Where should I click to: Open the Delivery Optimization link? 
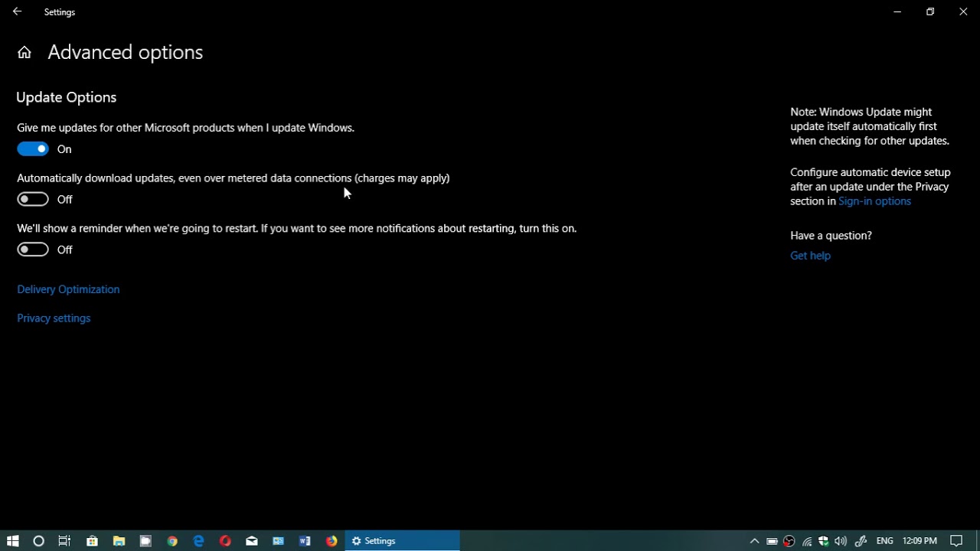(x=68, y=289)
